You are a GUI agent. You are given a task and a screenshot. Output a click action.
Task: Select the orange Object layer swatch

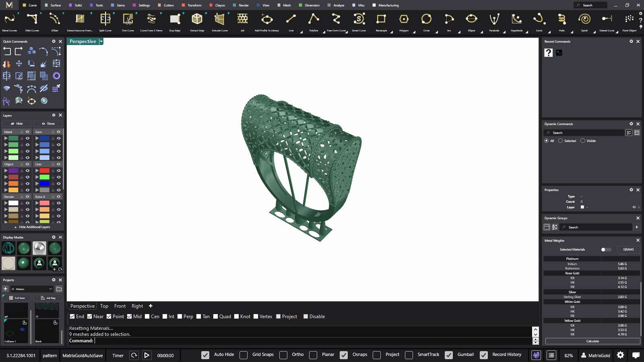[13, 183]
